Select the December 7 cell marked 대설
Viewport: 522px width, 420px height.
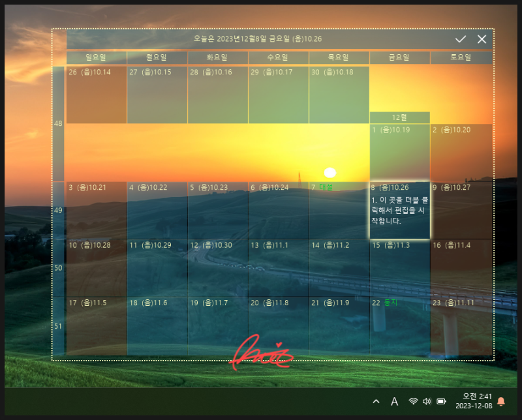339,211
